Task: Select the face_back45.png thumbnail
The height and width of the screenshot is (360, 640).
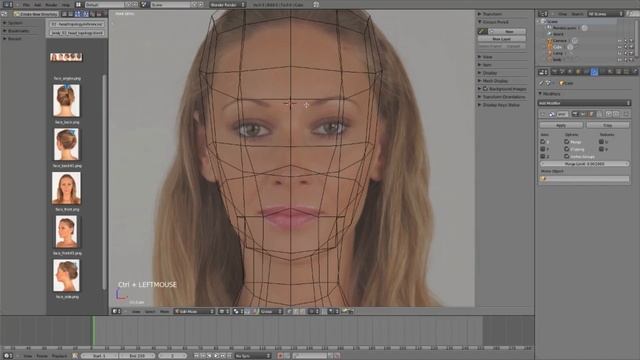Action: coord(66,144)
